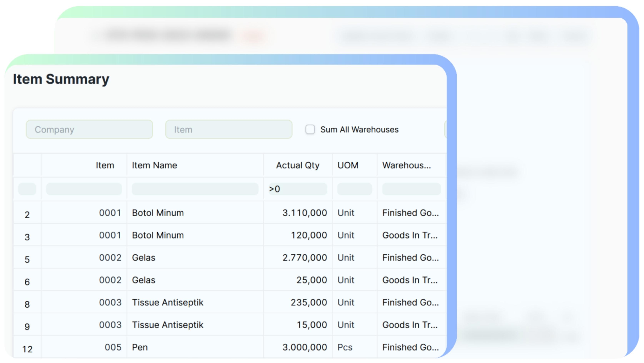644x363 pixels.
Task: Click the Warehouse column filter box
Action: point(411,189)
